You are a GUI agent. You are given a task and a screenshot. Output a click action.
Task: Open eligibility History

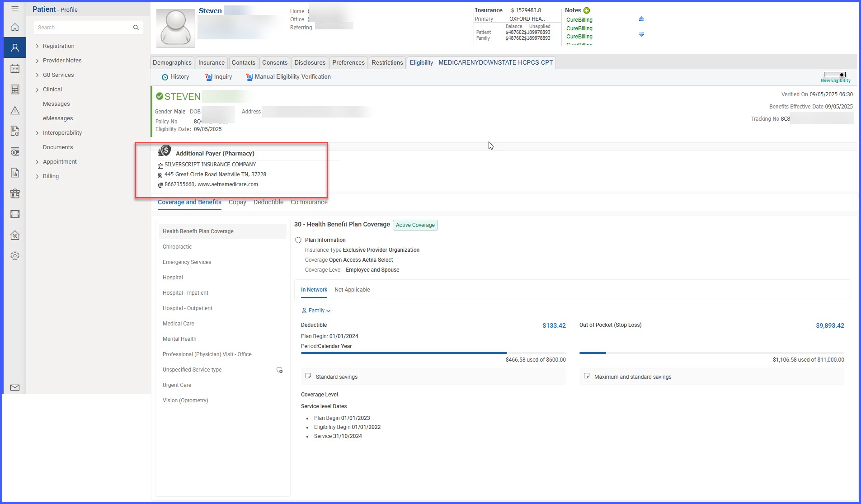tap(175, 77)
